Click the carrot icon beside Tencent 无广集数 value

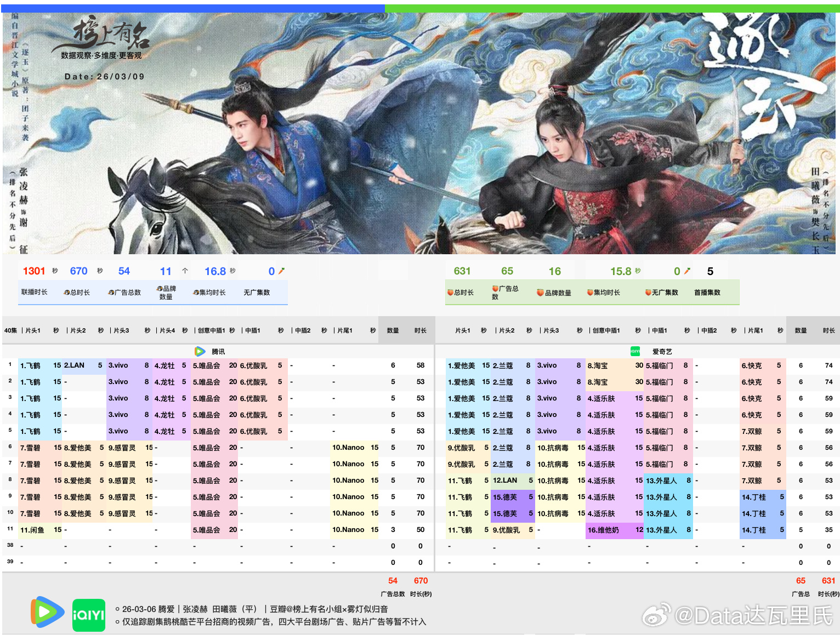tap(282, 271)
